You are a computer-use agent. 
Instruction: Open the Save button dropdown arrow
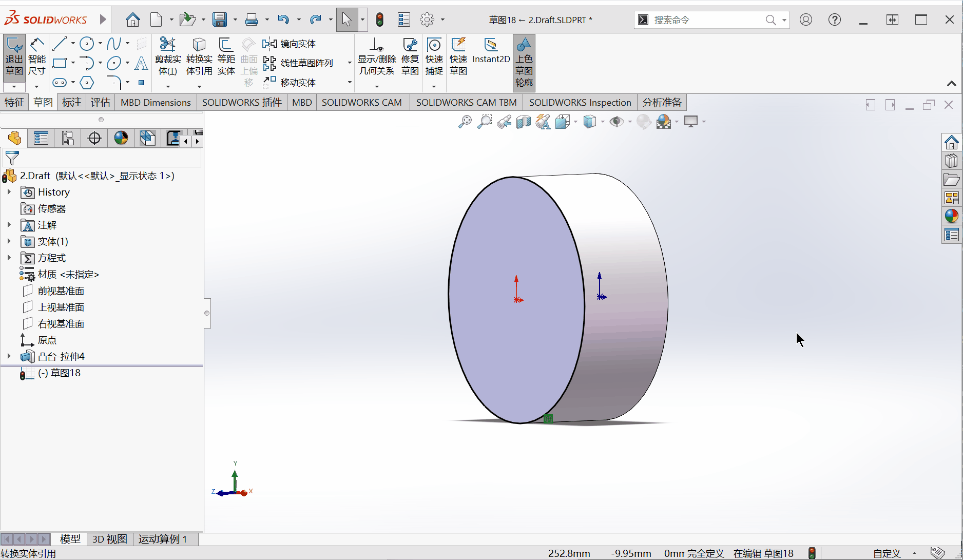[235, 20]
